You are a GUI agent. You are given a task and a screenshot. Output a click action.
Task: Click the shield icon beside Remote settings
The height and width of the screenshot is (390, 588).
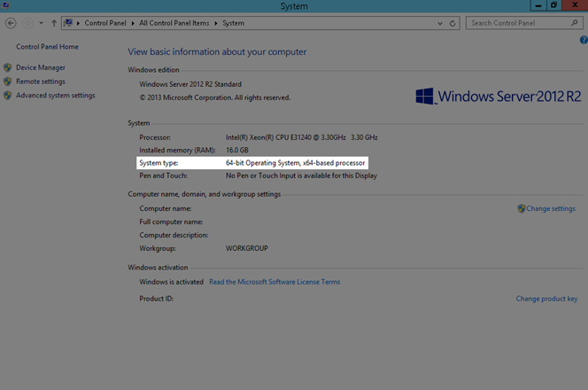(7, 82)
